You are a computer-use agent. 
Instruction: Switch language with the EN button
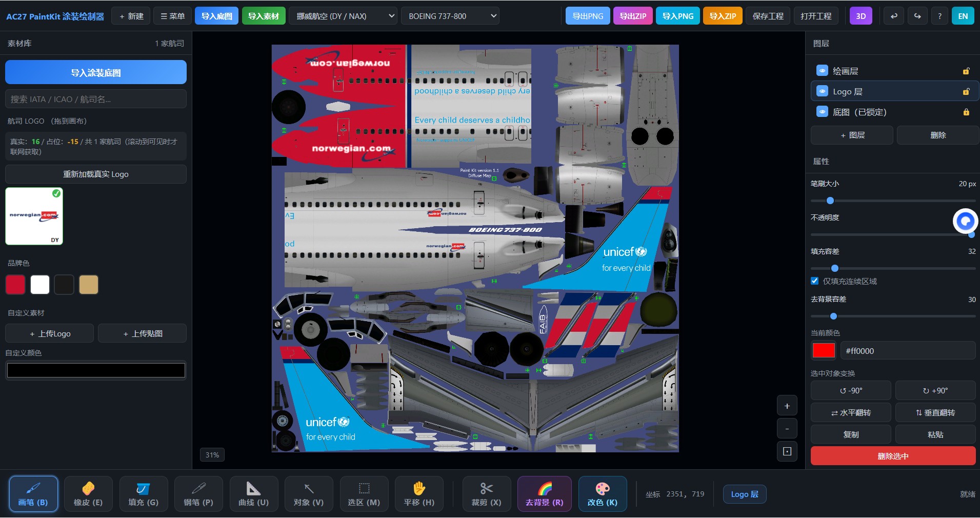[963, 16]
